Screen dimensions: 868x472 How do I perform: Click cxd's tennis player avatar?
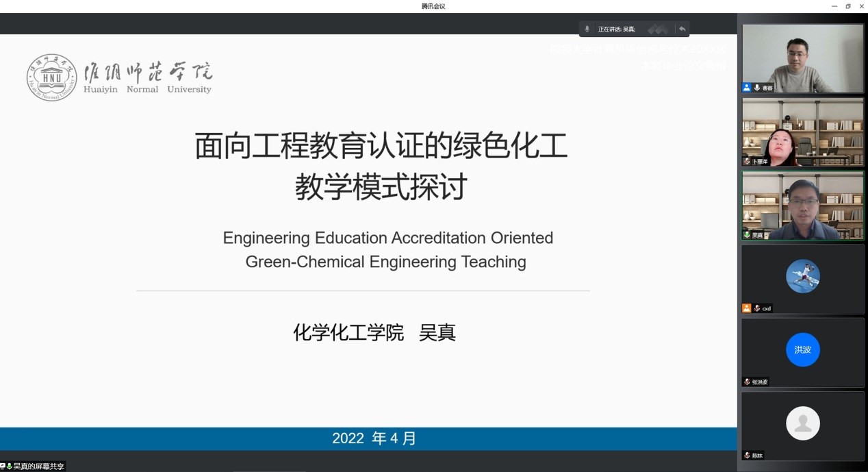803,276
